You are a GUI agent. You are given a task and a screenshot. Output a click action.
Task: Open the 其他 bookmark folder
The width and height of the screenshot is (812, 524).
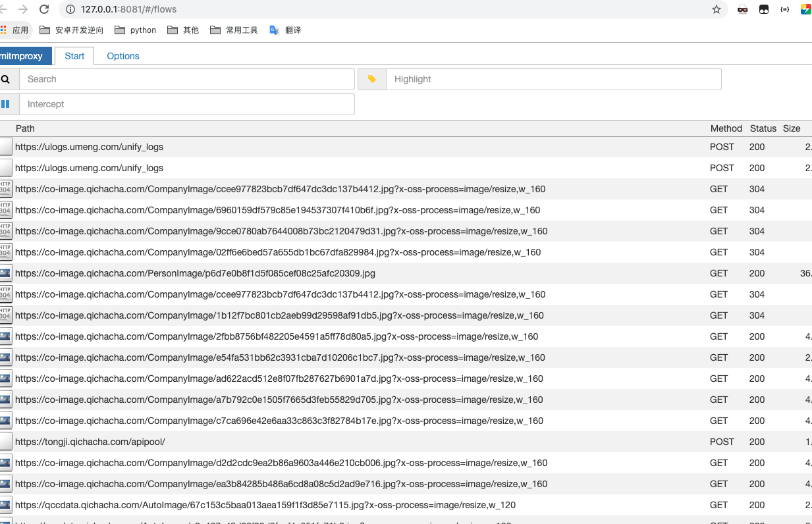point(183,30)
